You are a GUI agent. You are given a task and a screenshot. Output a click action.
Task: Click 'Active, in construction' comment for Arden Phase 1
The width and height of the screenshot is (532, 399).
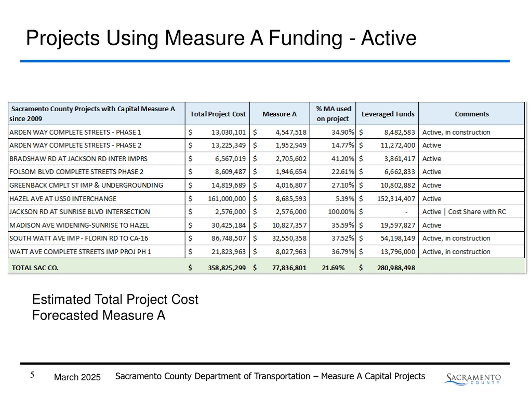456,132
